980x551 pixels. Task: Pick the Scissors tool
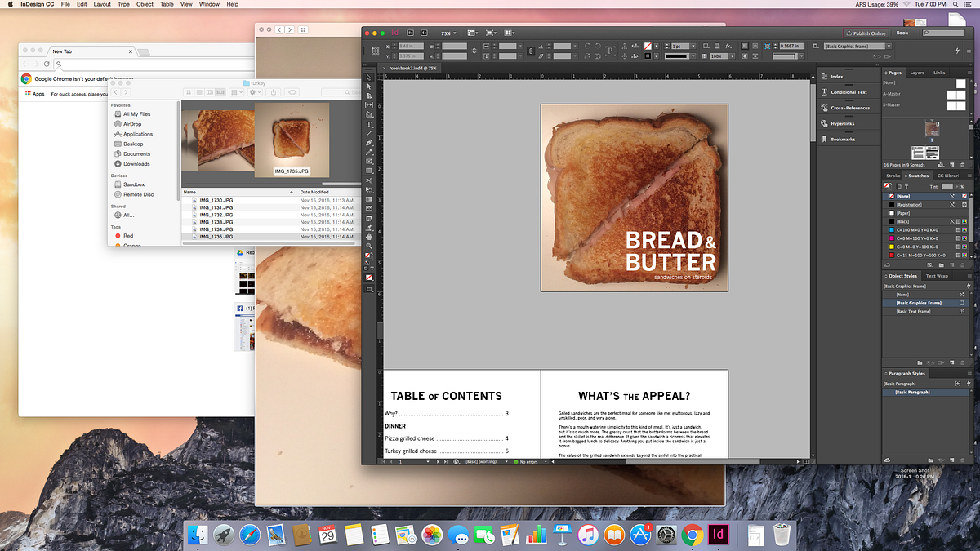[369, 180]
